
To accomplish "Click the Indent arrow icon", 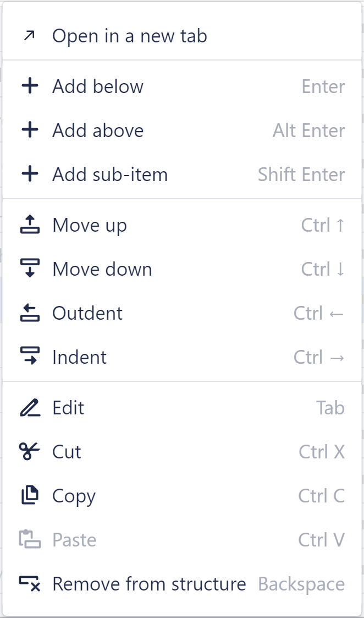I will [x=29, y=357].
